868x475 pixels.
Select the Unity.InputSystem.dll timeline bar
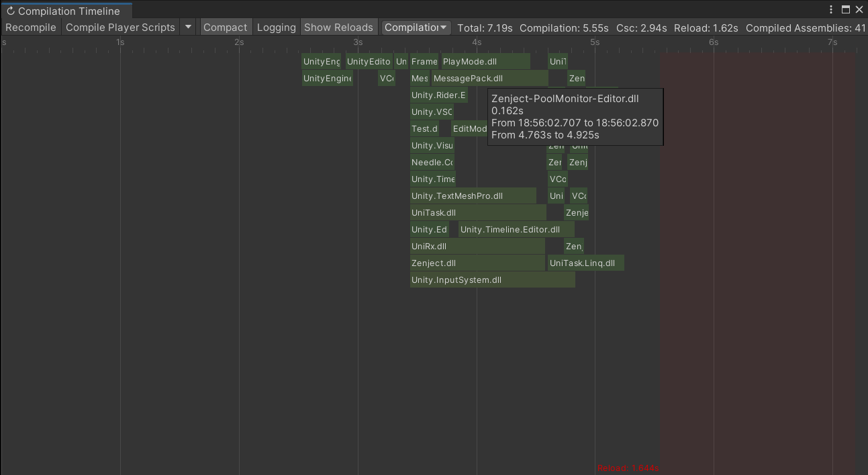pos(492,280)
